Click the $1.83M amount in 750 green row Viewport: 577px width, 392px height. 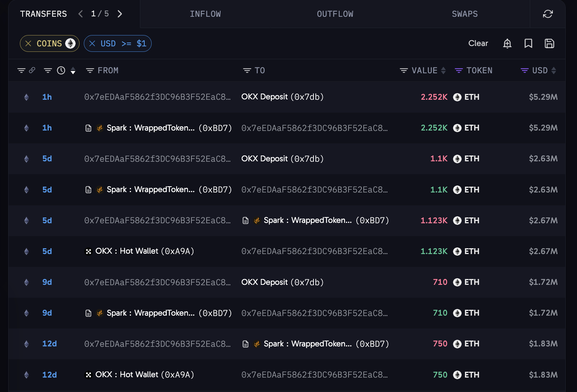[x=543, y=375]
